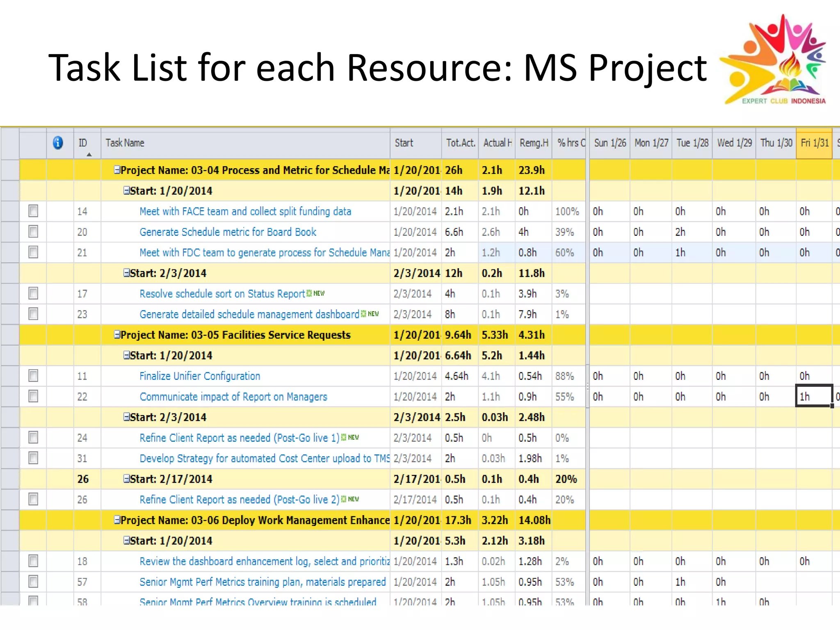The height and width of the screenshot is (630, 840).
Task: Click the ID column sort arrow
Action: pyautogui.click(x=89, y=155)
